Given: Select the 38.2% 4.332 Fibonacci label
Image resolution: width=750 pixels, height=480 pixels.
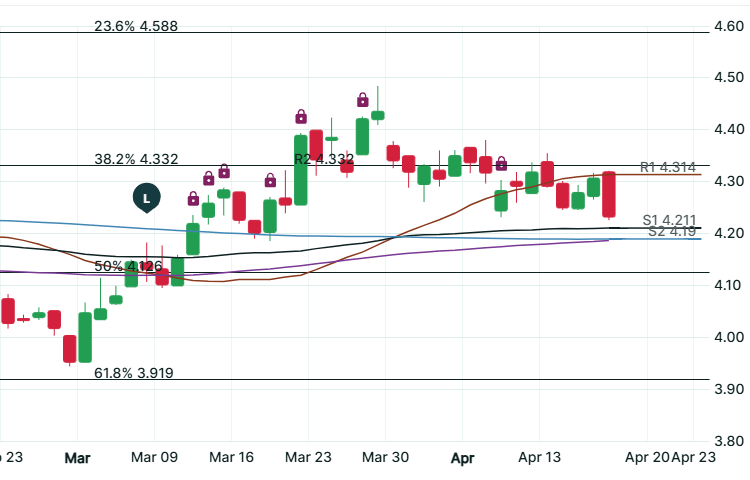Looking at the screenshot, I should pos(136,159).
